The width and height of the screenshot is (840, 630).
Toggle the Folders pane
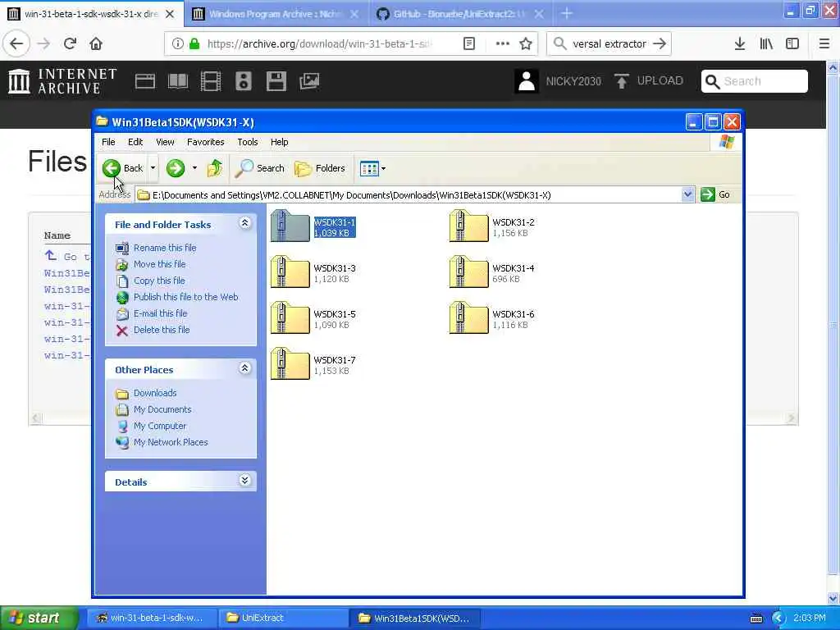pos(320,168)
